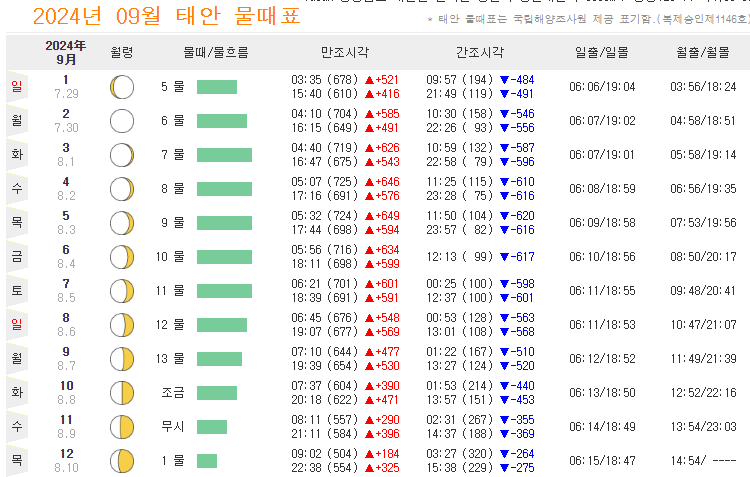Click the 간조시각 column header

point(480,52)
